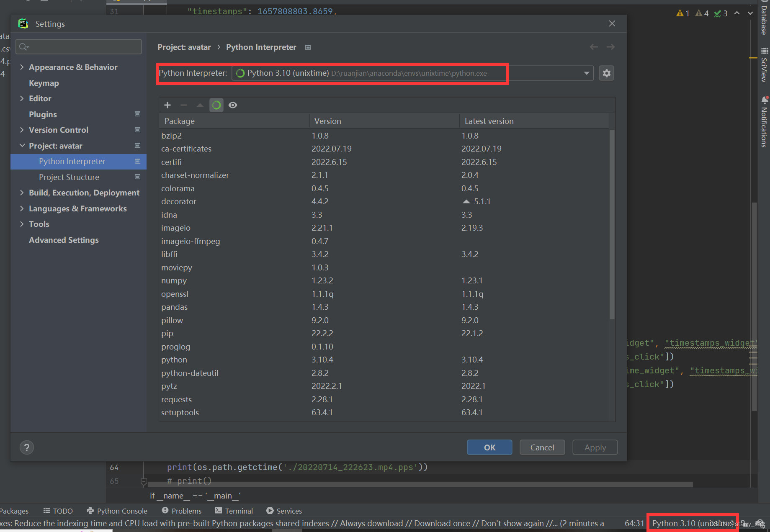Viewport: 770px width, 532px height.
Task: Upgrade a package via the up-arrow icon
Action: (x=200, y=105)
